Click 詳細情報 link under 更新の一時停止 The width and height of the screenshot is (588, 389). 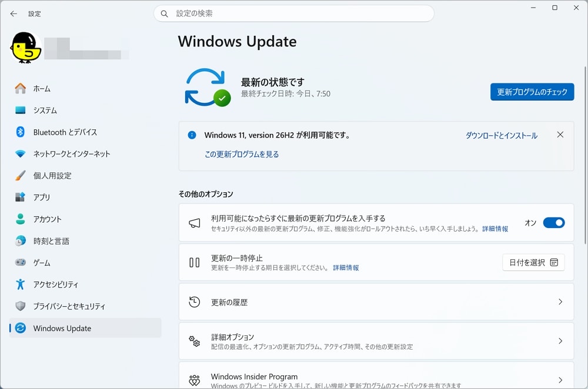pyautogui.click(x=346, y=267)
